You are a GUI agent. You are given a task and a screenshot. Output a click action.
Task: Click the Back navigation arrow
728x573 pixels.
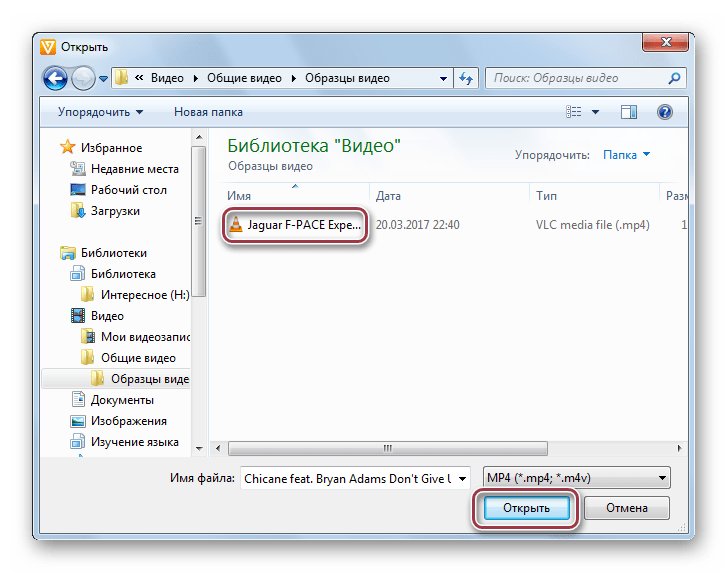55,78
